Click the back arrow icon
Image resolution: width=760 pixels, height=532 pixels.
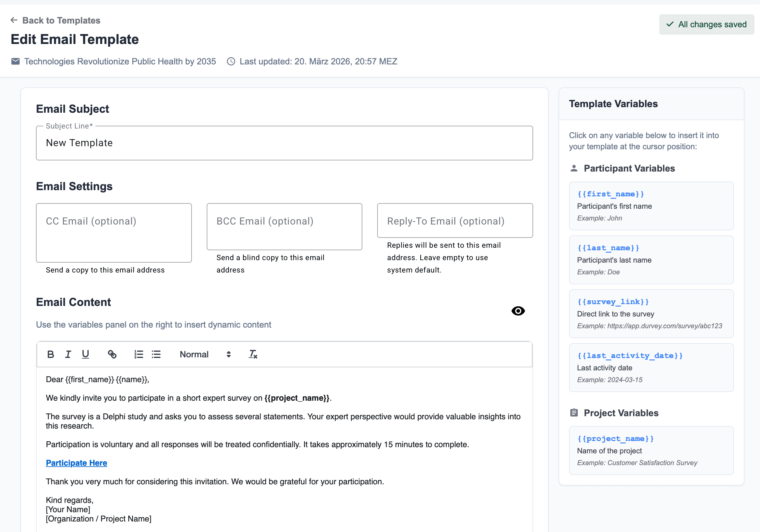click(14, 20)
